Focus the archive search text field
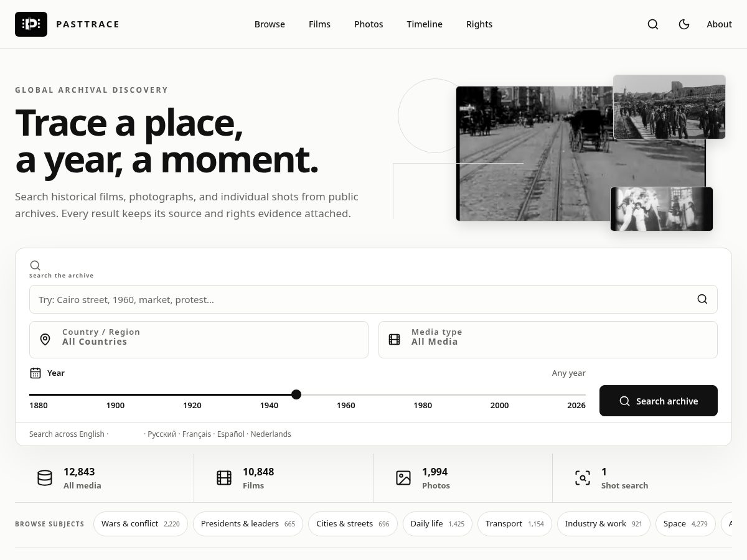This screenshot has width=747, height=560. coord(374,299)
